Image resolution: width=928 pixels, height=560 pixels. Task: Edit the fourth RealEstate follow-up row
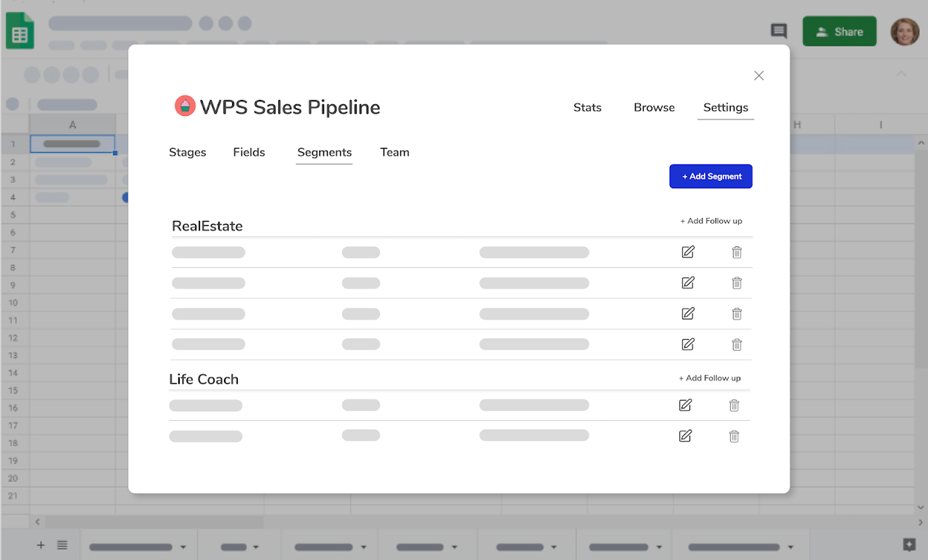688,344
